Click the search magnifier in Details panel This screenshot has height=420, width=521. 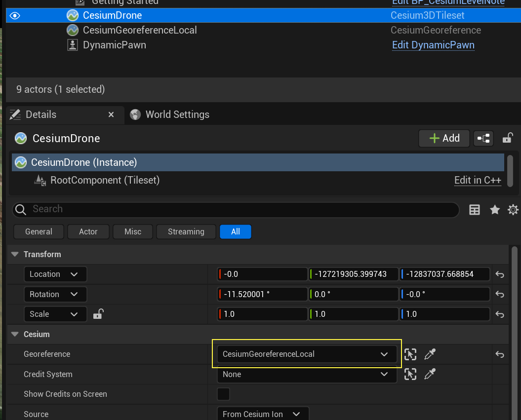coord(20,210)
